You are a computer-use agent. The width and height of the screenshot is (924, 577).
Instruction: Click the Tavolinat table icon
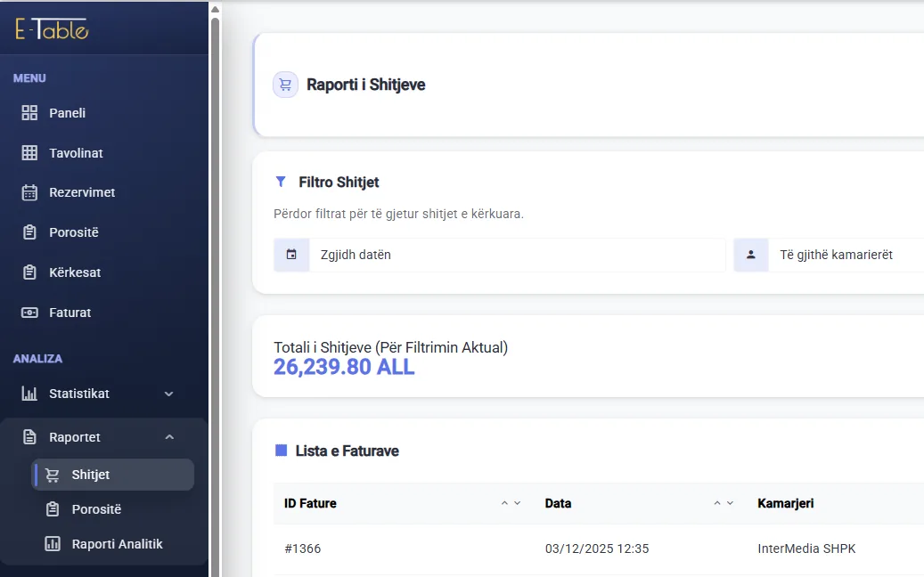[x=29, y=152]
